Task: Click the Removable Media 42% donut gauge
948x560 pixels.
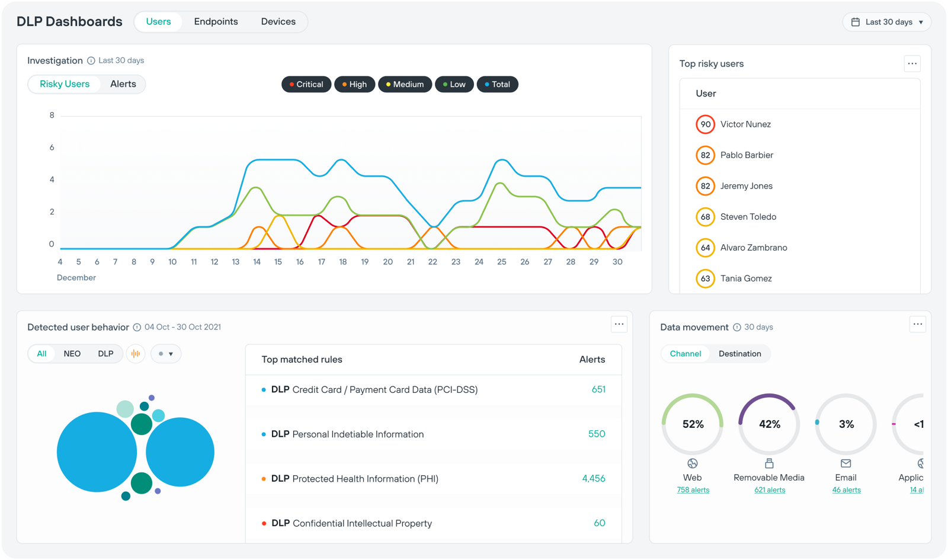Action: click(769, 424)
